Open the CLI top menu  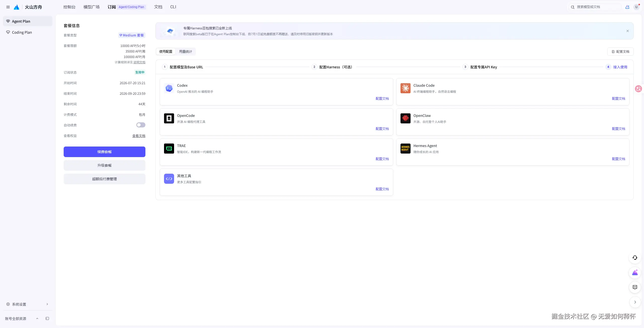(173, 7)
